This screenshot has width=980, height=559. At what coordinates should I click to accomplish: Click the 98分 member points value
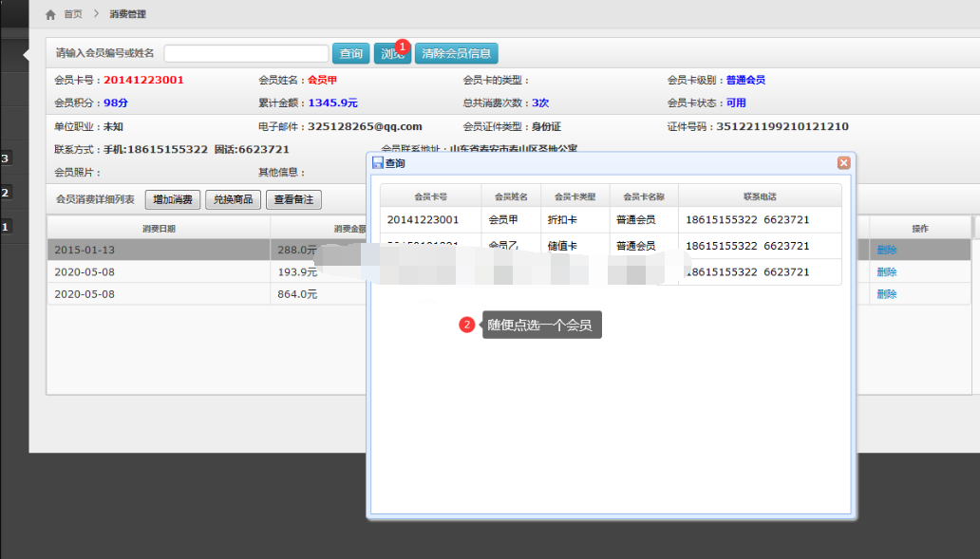[116, 103]
